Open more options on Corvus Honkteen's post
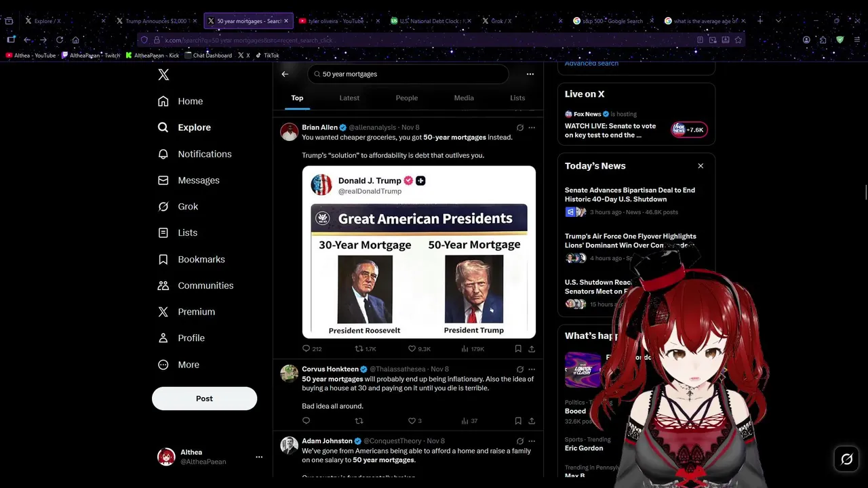Viewport: 868px width, 488px height. 532,369
